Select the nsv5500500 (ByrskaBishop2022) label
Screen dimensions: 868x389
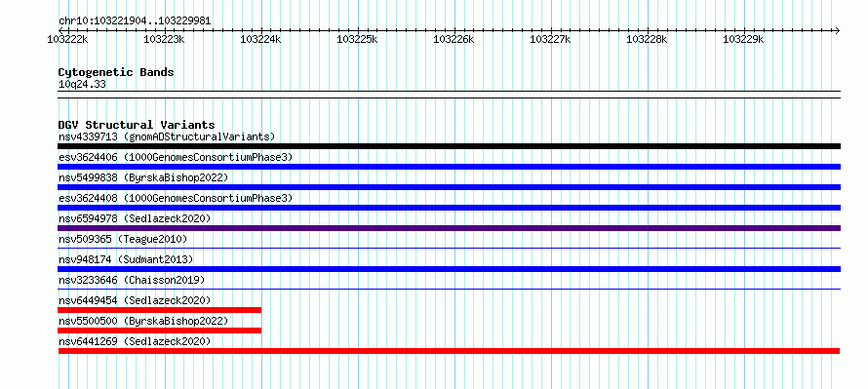point(143,321)
